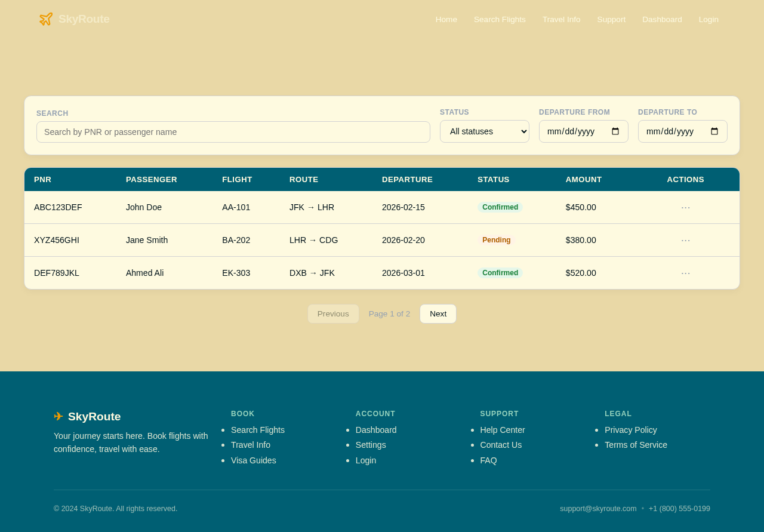Click passenger name Jane Smith

tap(147, 240)
